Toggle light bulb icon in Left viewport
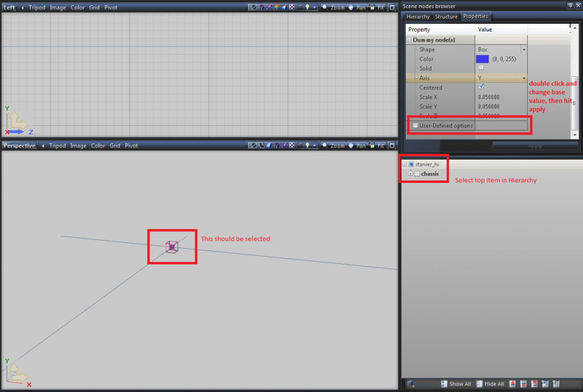This screenshot has height=392, width=583. click(307, 8)
